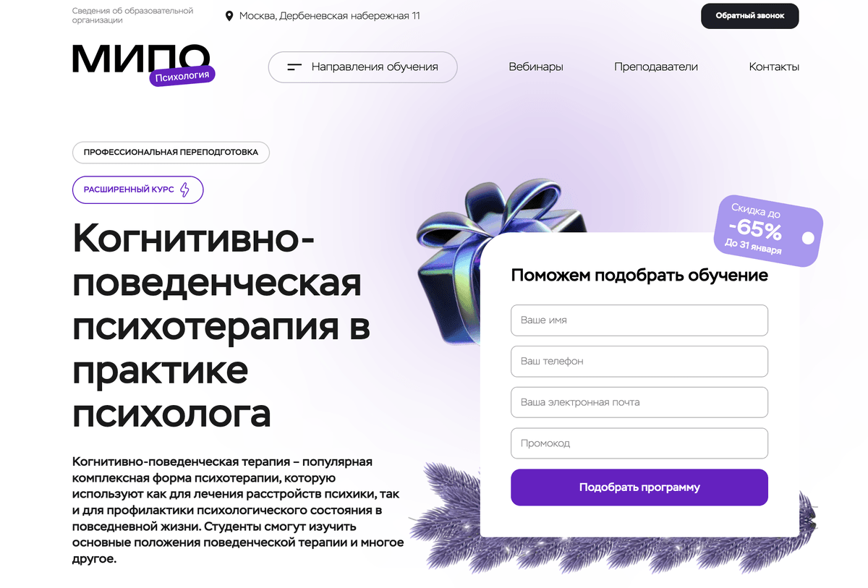The image size is (868, 588).
Task: Click the location pin icon near the Moscow address
Action: click(x=229, y=16)
